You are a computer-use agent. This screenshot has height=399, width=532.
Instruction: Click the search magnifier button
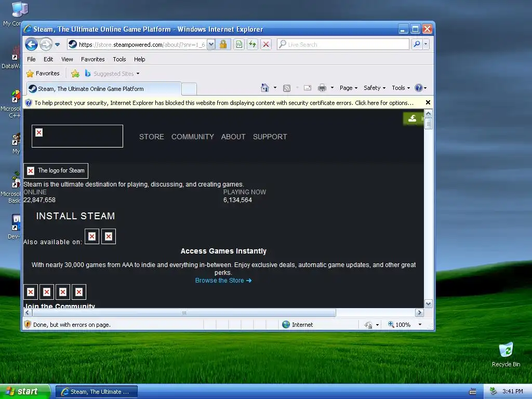(417, 44)
